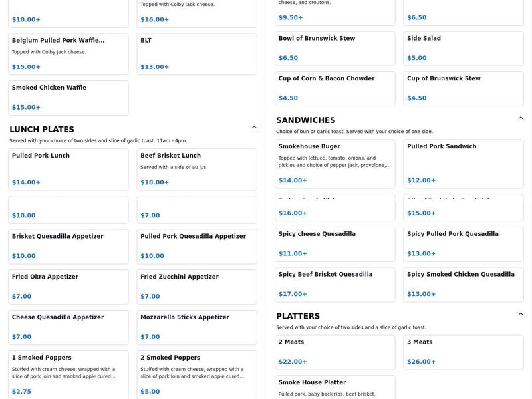The width and height of the screenshot is (532, 399).
Task: Collapse the Lunch Plates section
Action: (254, 128)
